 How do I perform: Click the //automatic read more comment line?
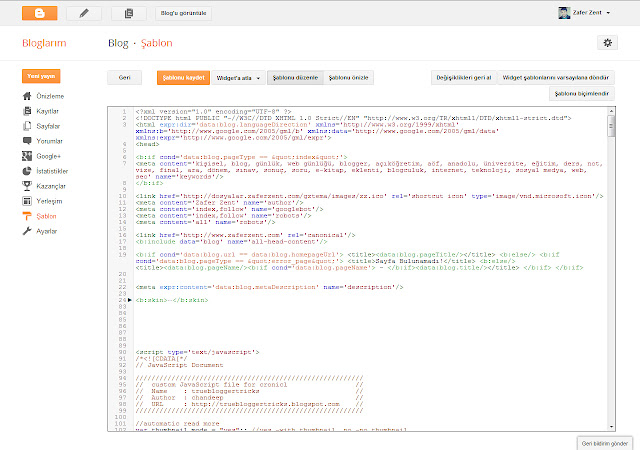[177, 423]
